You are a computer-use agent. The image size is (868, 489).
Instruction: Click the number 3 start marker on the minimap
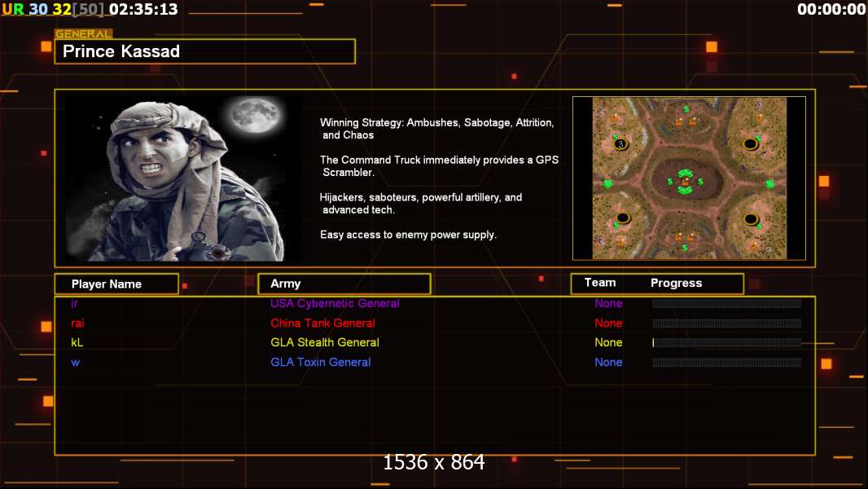tap(620, 144)
